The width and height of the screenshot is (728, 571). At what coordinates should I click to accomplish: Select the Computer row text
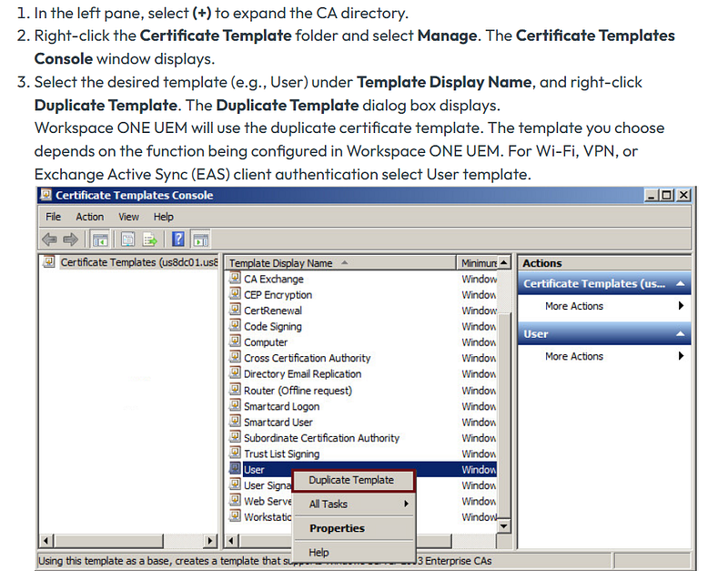[266, 342]
